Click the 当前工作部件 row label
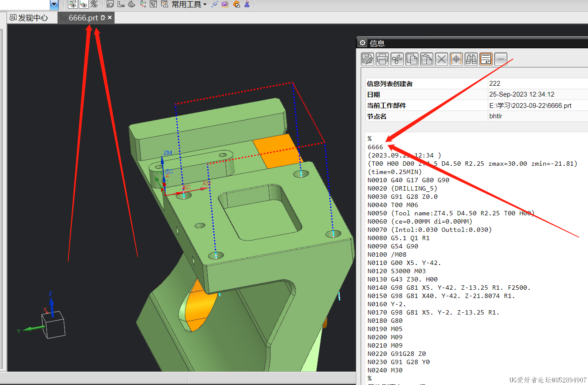 click(x=387, y=105)
